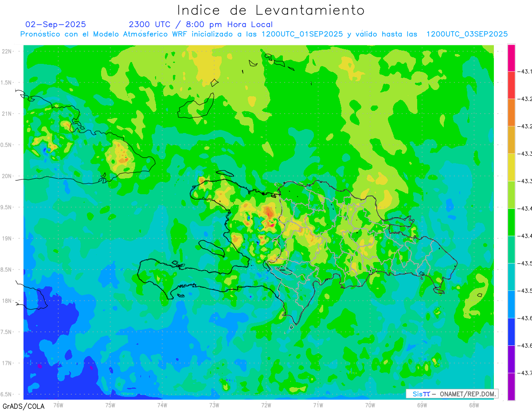
Task: Select the '21N' latitude label
Action: click(x=7, y=114)
